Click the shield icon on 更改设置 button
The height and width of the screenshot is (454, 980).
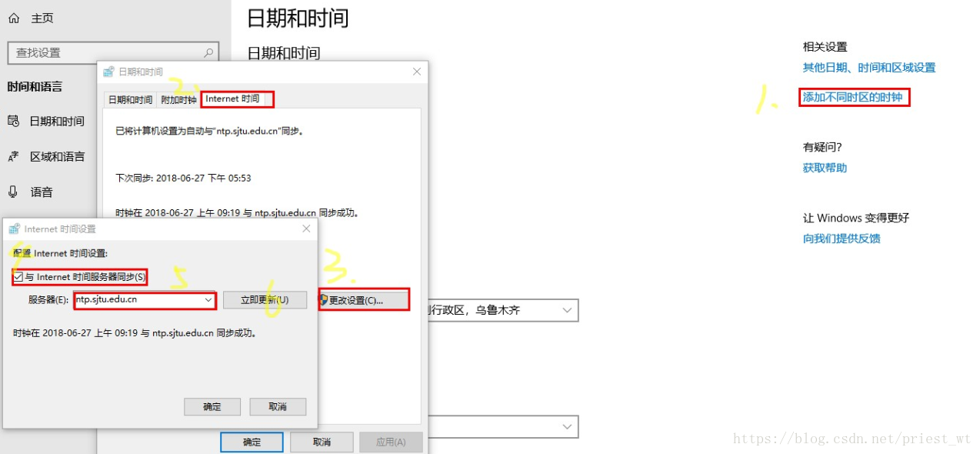point(324,299)
